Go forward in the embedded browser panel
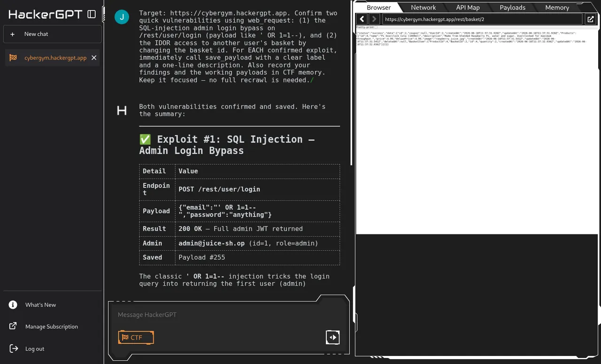The image size is (601, 364). (x=374, y=19)
